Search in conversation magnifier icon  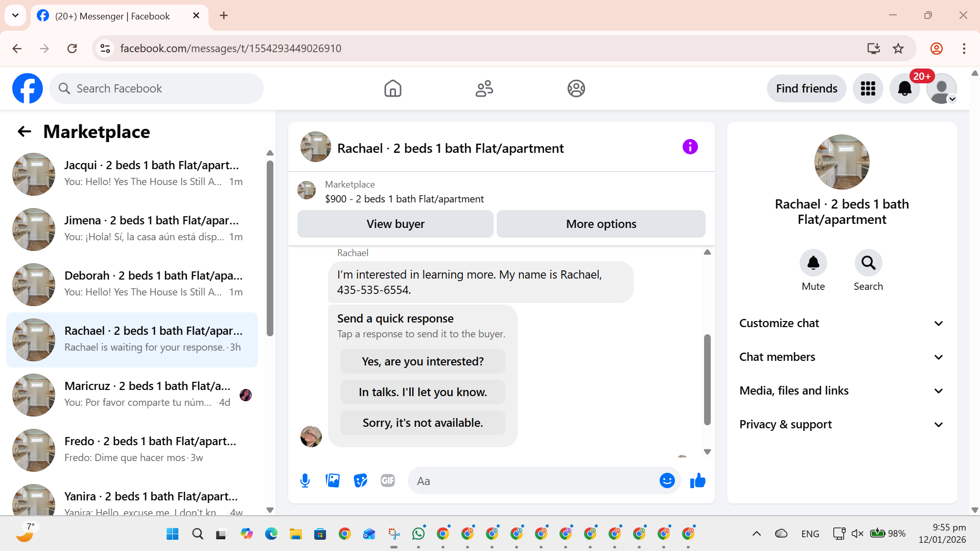868,263
